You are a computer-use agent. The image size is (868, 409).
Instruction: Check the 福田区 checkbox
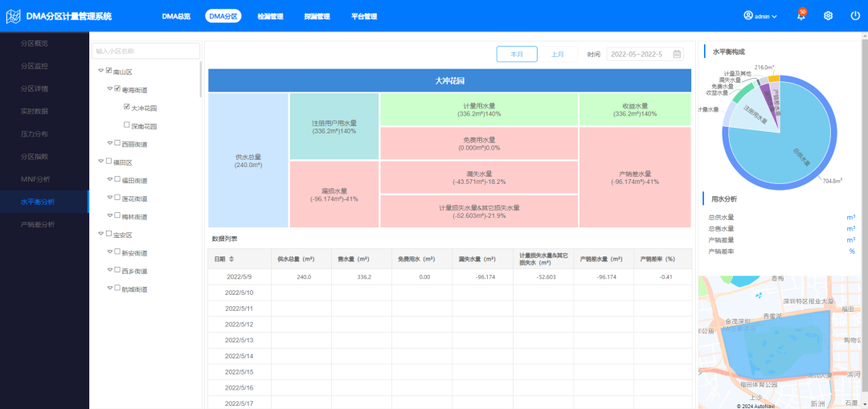108,162
